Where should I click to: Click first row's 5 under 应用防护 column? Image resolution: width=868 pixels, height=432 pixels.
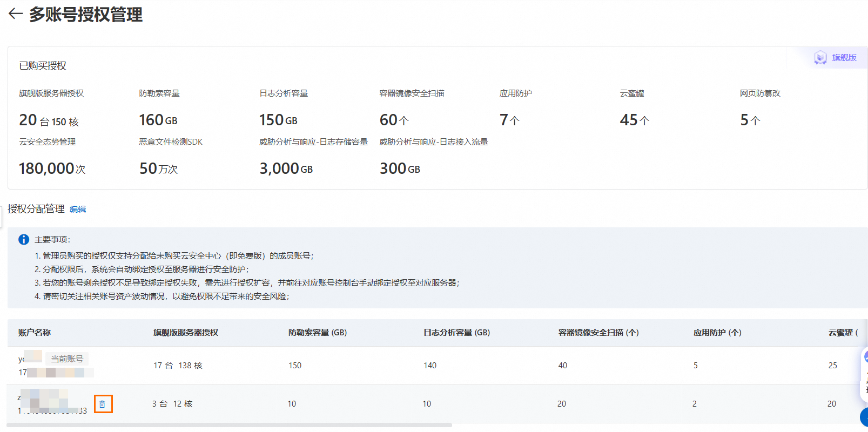coord(696,366)
